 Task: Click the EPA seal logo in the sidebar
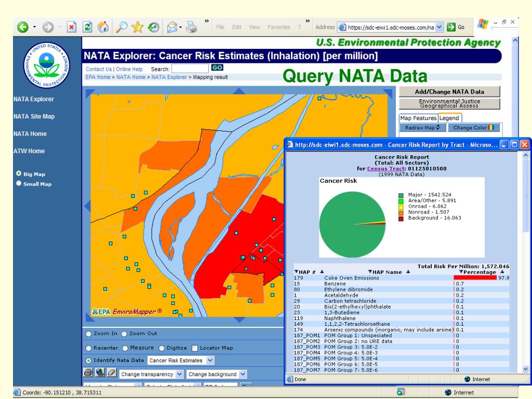click(x=47, y=65)
